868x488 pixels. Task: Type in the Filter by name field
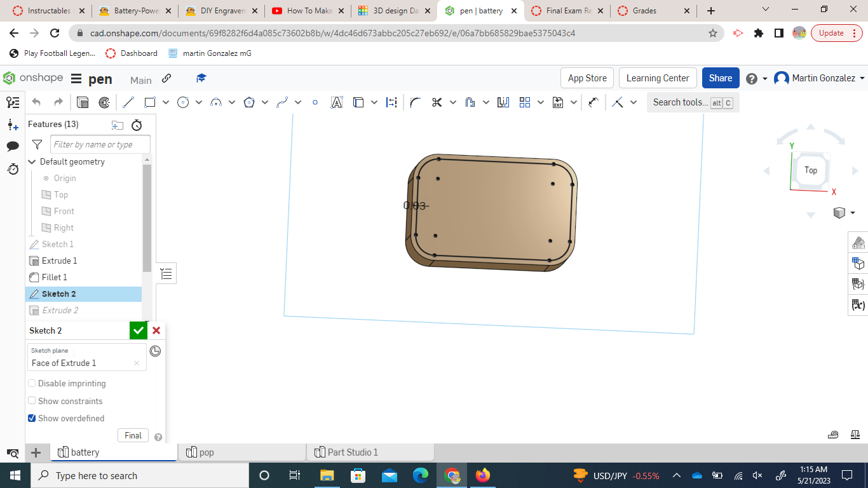[x=100, y=144]
